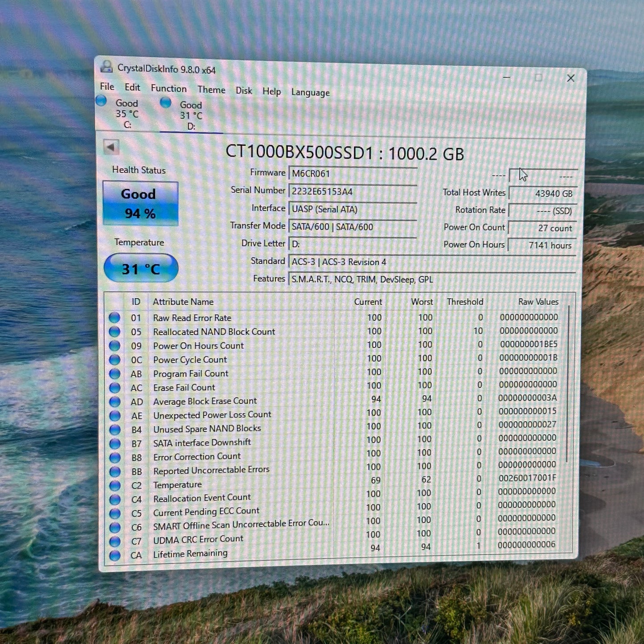Open the Language menu

310,92
